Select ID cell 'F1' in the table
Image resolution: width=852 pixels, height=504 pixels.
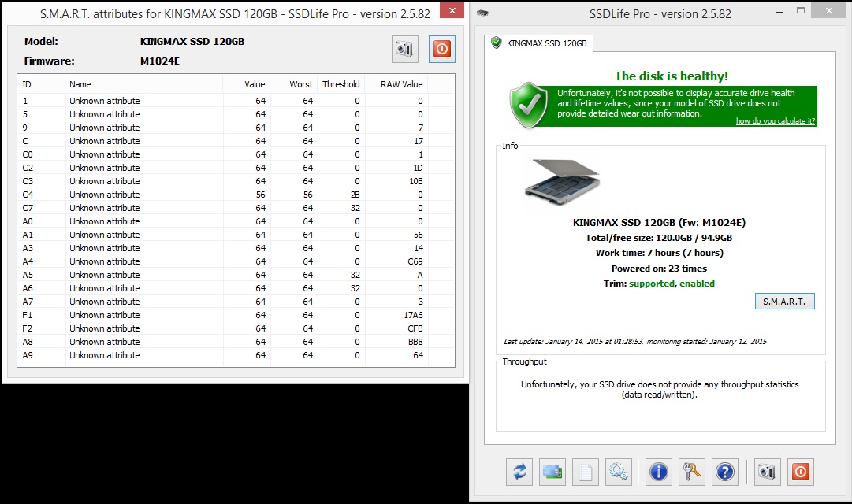tap(27, 315)
